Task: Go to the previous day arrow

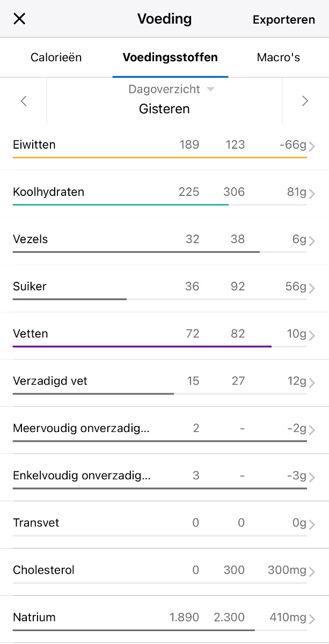Action: pyautogui.click(x=24, y=101)
